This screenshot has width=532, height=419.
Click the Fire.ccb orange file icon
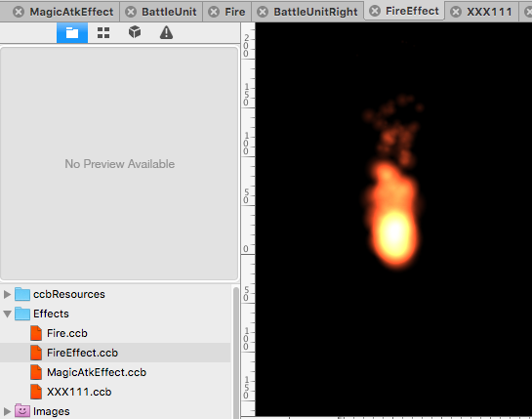[36, 333]
